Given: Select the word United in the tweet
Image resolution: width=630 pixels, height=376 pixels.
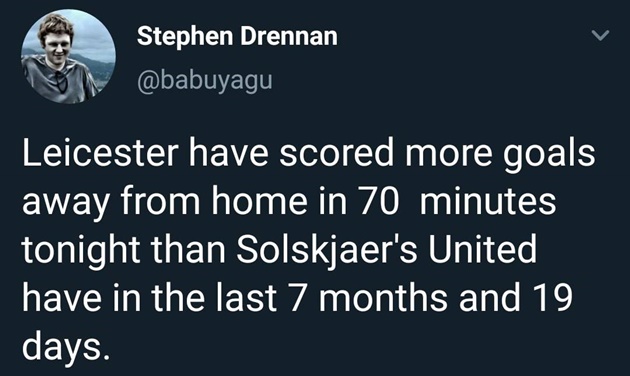Looking at the screenshot, I should (482, 249).
